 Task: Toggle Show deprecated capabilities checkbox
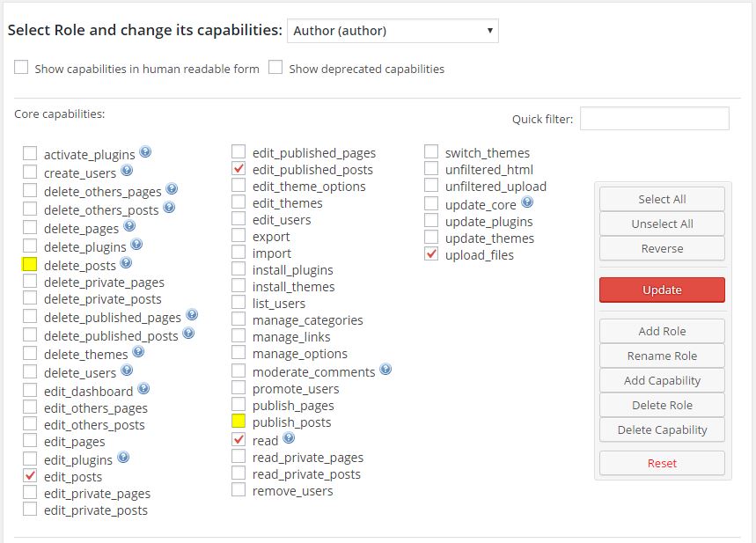[x=275, y=67]
